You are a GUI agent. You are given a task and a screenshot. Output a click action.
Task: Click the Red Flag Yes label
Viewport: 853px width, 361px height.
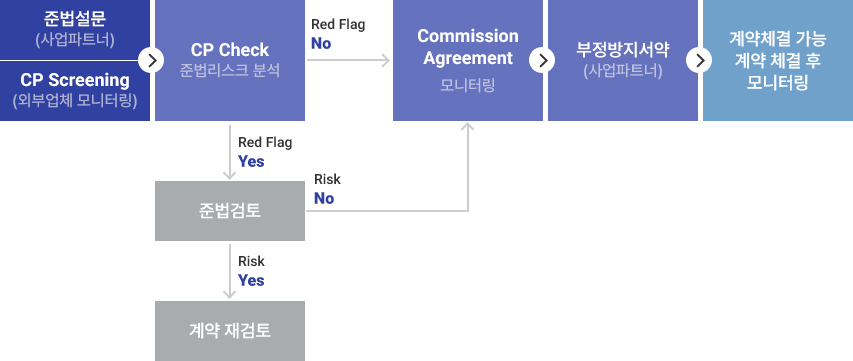click(265, 152)
